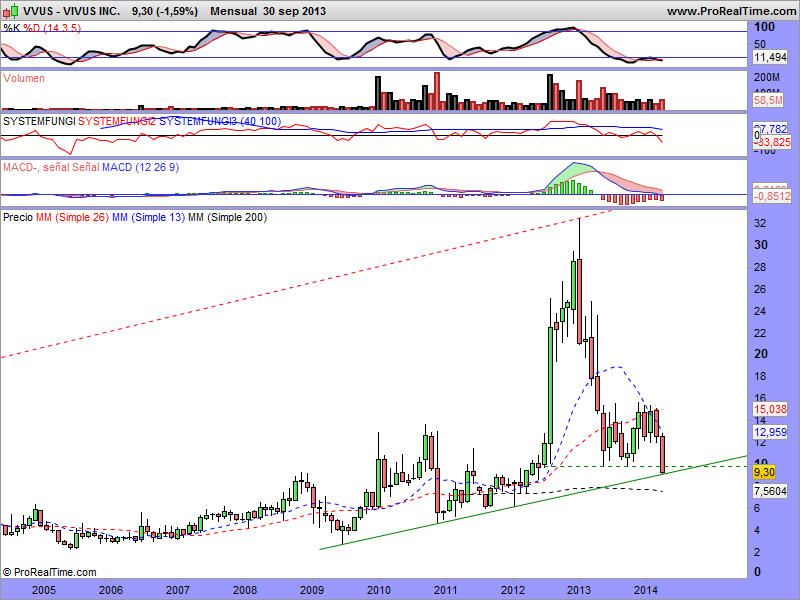The height and width of the screenshot is (600, 800).
Task: Click the blue price tag '12,959'
Action: click(x=770, y=432)
